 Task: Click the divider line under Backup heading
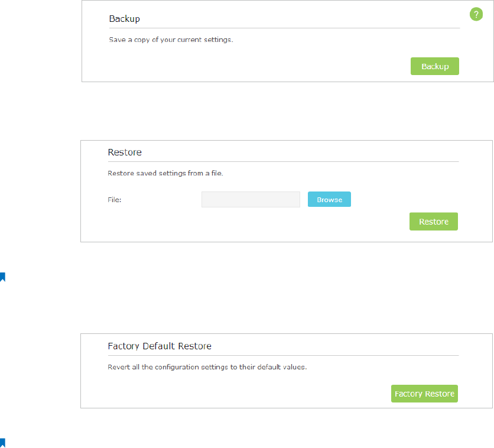coord(284,28)
